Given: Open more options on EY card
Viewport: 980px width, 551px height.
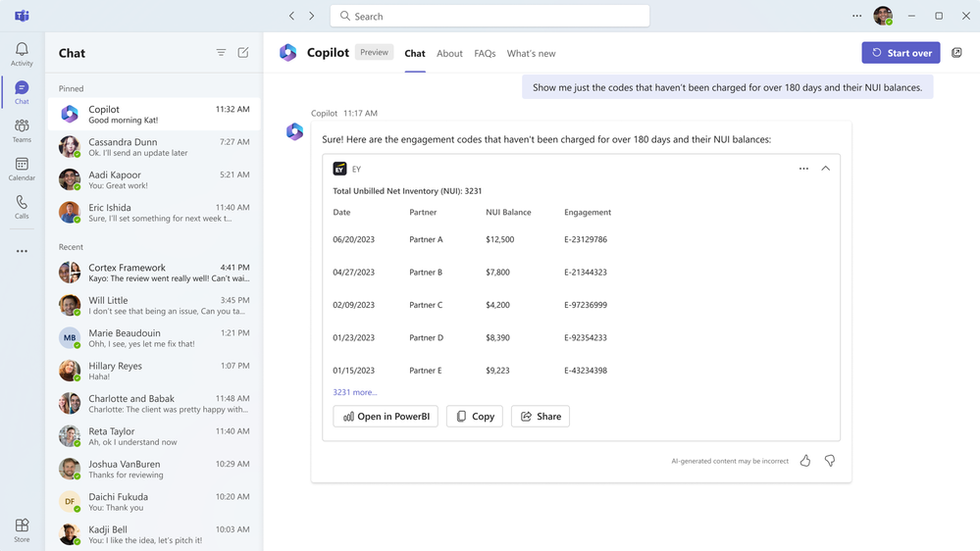Looking at the screenshot, I should point(803,169).
